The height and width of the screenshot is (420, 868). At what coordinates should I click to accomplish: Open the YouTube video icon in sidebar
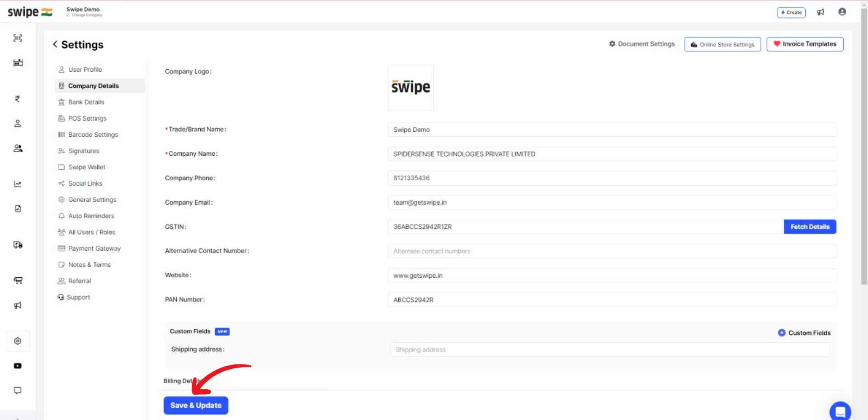point(18,366)
